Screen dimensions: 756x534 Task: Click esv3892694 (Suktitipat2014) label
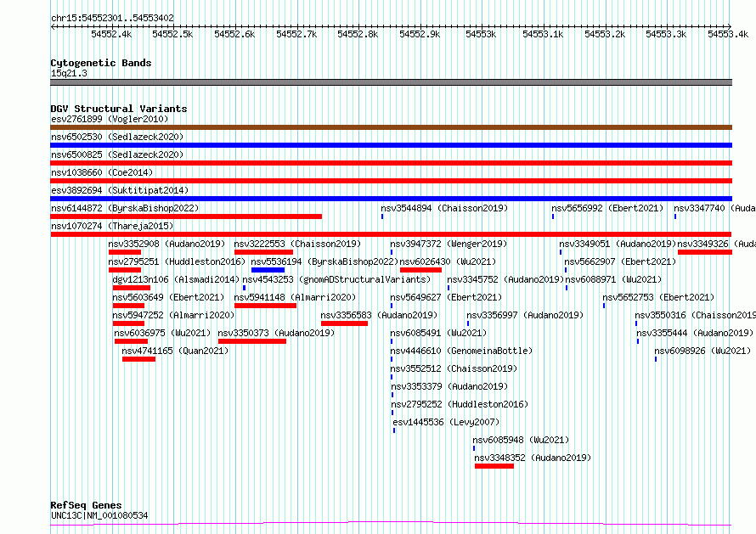point(120,190)
